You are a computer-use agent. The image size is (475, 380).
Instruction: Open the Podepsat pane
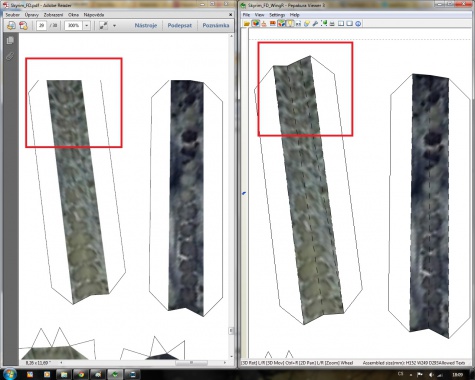(x=180, y=25)
